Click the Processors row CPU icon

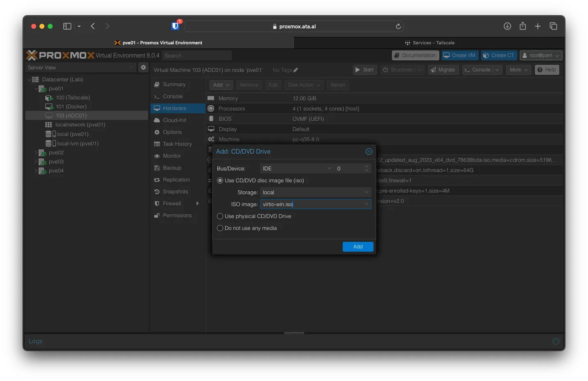click(211, 108)
